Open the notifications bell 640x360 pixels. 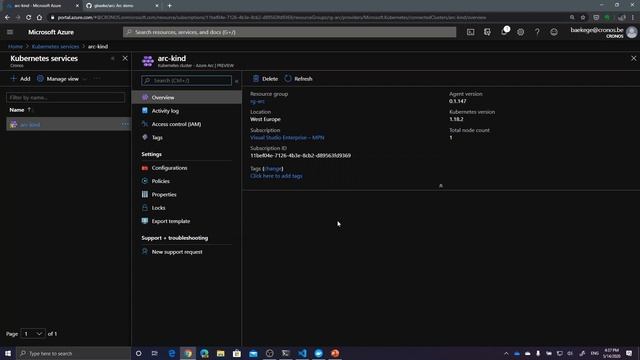(x=504, y=32)
